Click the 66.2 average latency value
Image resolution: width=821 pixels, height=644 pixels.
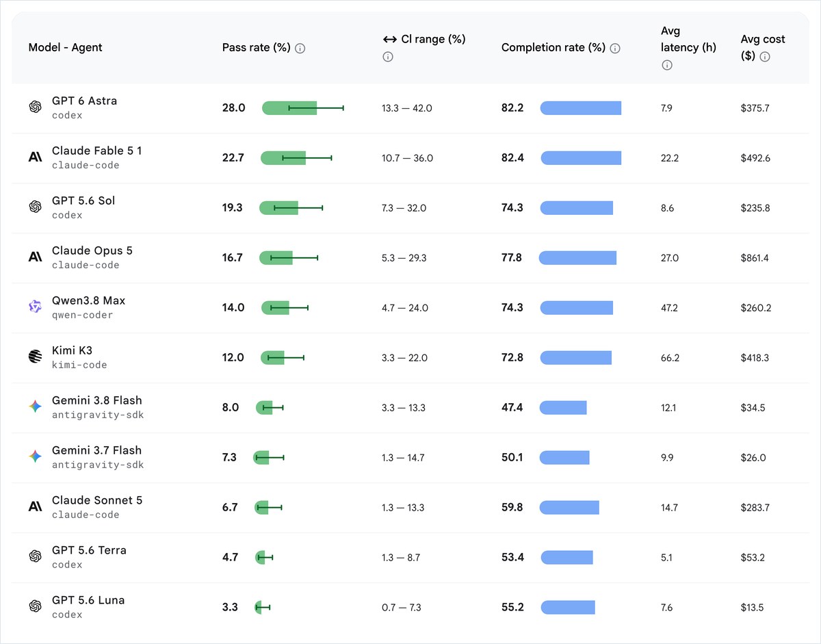click(x=670, y=358)
